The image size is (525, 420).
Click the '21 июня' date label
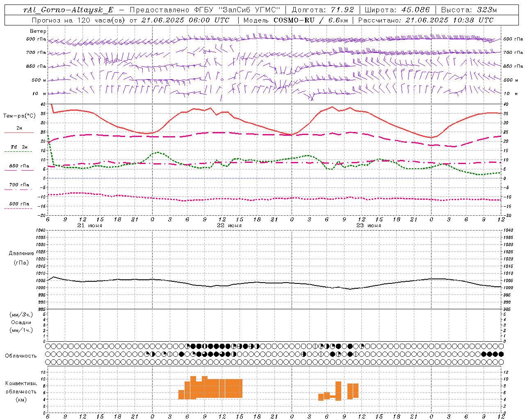point(90,226)
